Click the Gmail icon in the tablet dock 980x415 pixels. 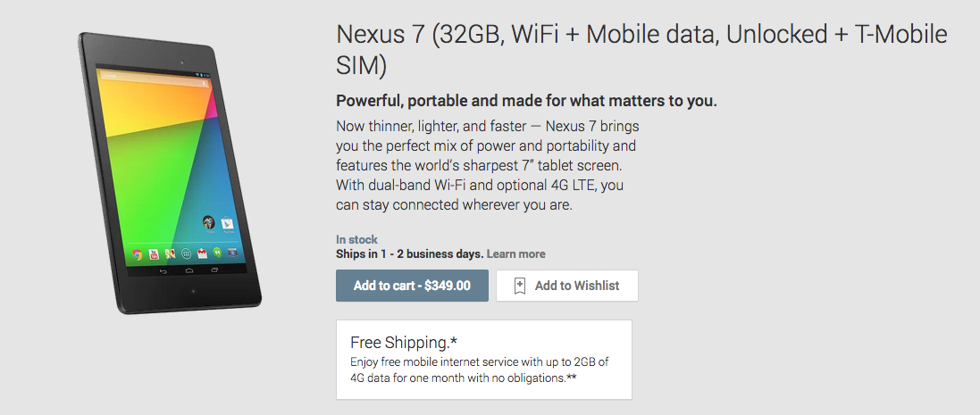tap(203, 254)
